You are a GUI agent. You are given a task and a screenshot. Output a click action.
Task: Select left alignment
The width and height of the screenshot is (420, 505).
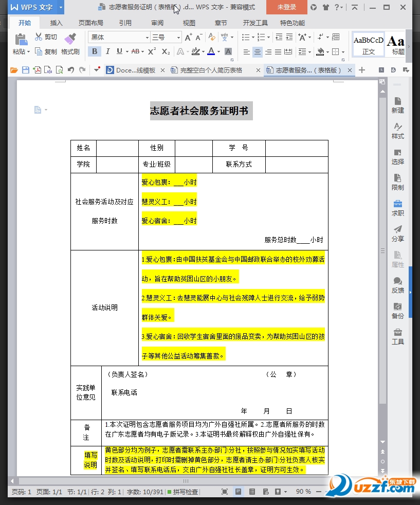pos(247,51)
